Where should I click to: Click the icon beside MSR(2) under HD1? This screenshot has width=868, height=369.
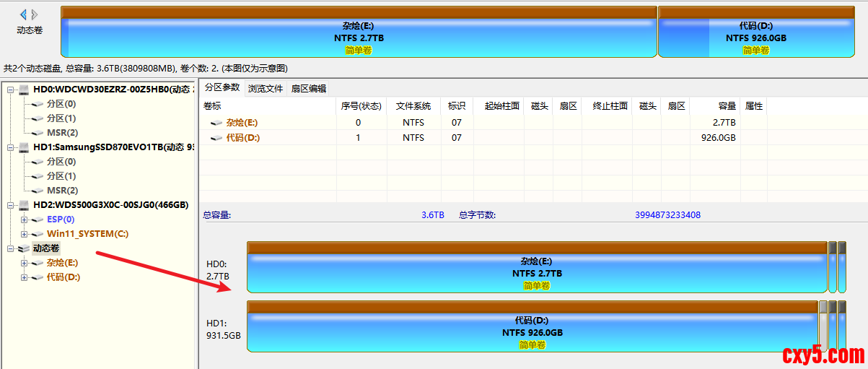pyautogui.click(x=38, y=191)
